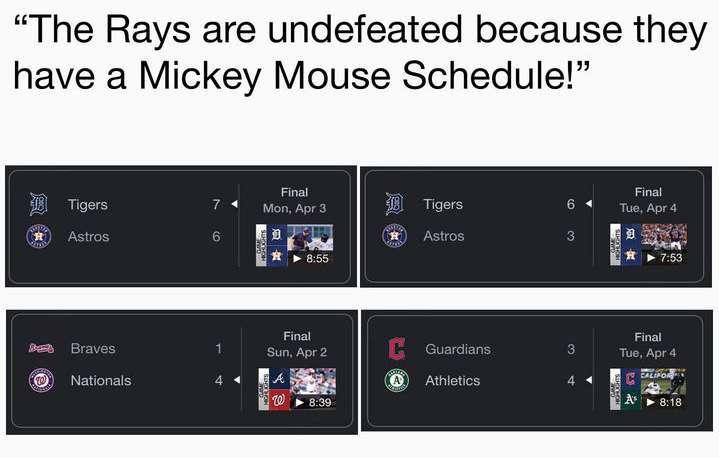Click the Nationals team logo

(x=40, y=380)
